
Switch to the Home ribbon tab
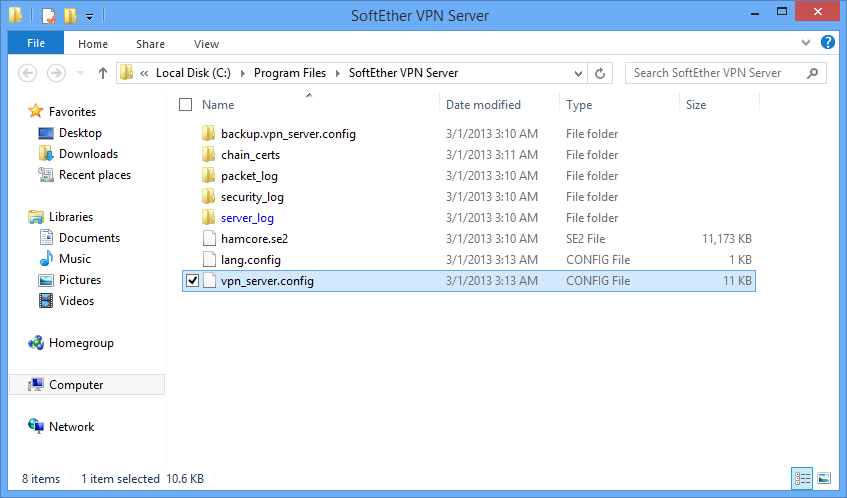click(x=93, y=44)
